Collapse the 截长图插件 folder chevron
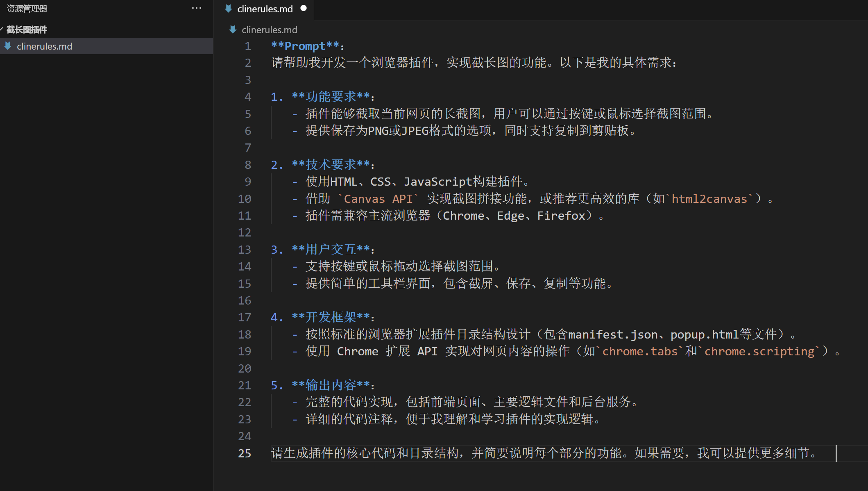The image size is (868, 491). click(2, 30)
